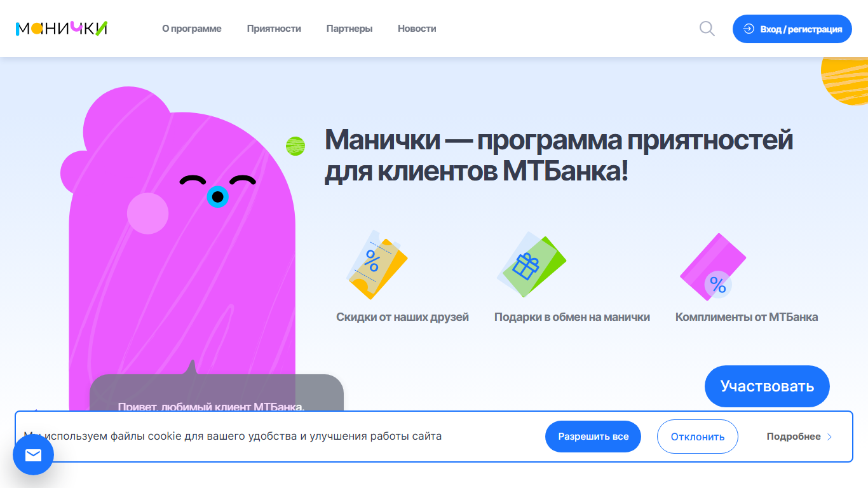Open the mail chat widget
This screenshot has width=868, height=488.
click(33, 455)
